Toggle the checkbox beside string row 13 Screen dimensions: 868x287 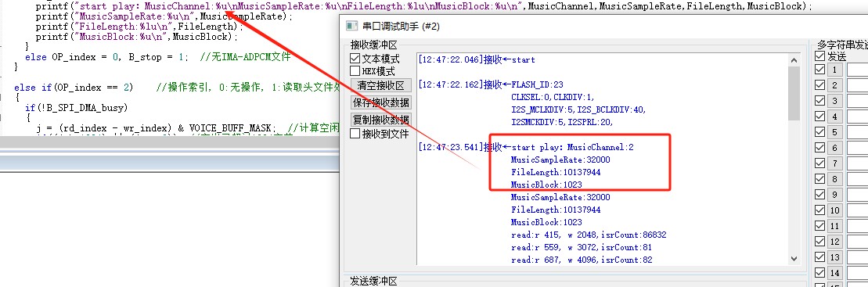[819, 257]
